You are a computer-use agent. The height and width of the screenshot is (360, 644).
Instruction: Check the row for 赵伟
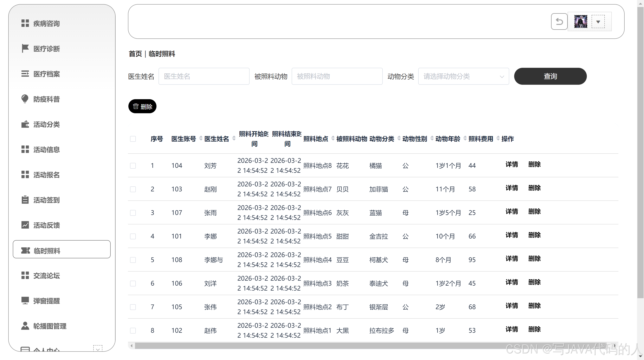pyautogui.click(x=133, y=330)
